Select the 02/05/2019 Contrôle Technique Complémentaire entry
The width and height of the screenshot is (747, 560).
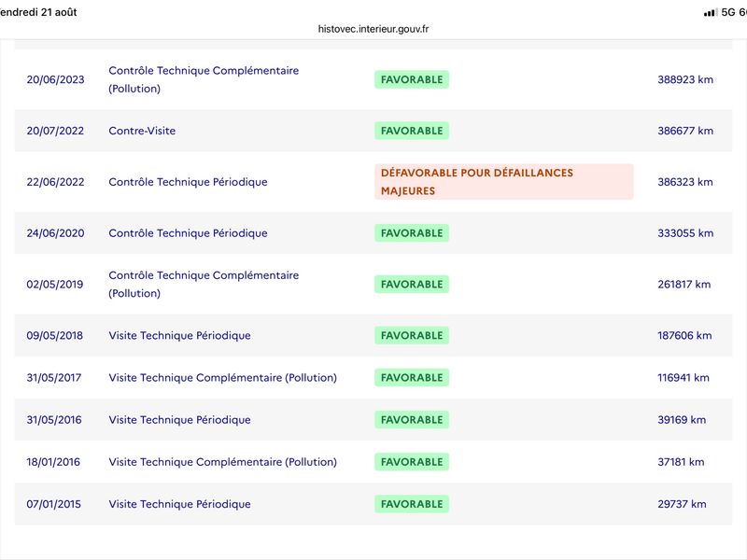tap(204, 285)
